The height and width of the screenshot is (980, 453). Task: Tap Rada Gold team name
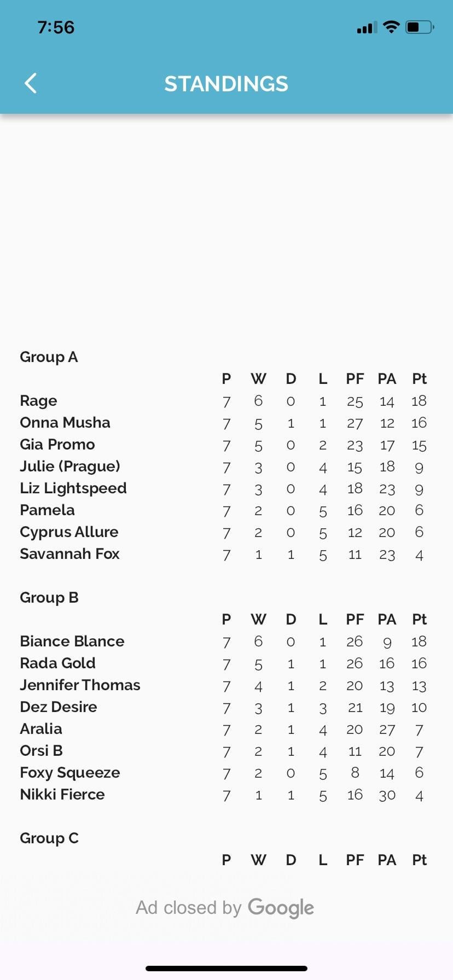(58, 663)
